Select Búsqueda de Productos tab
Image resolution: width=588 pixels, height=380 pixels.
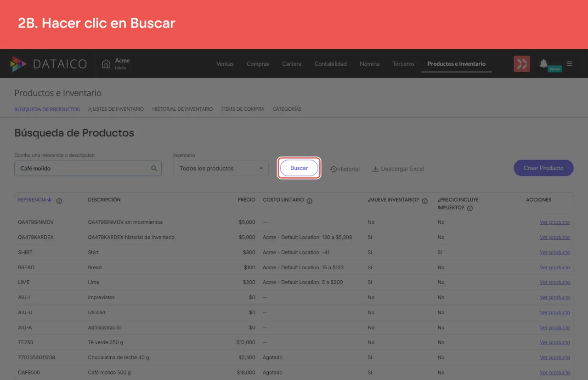(47, 109)
